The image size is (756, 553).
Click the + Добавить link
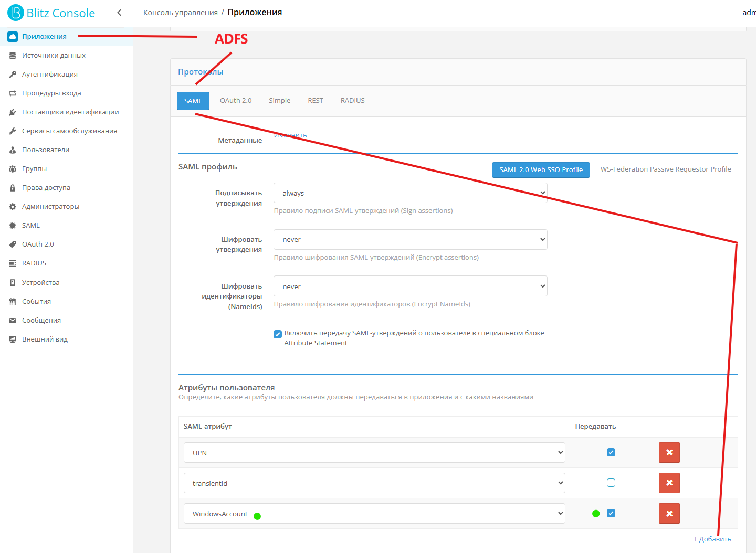[x=712, y=539]
